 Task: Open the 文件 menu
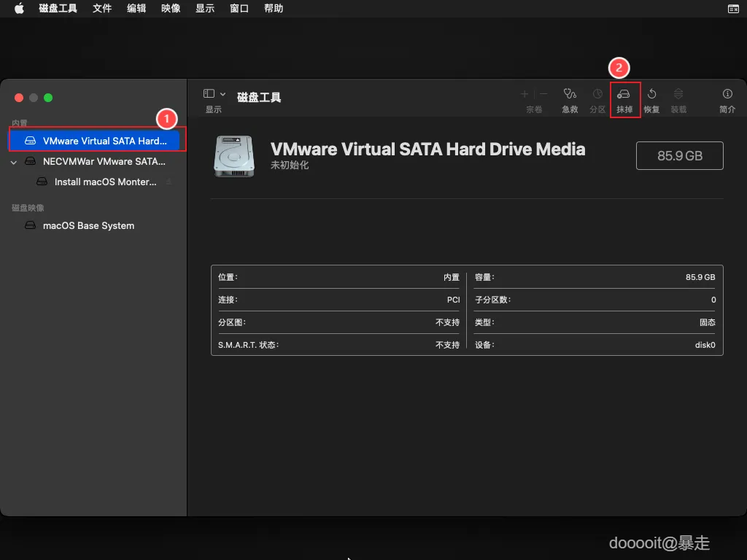point(102,9)
